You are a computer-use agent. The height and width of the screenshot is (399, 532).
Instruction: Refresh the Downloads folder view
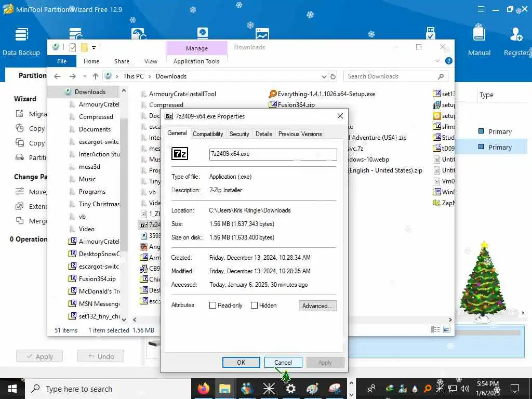tap(333, 76)
